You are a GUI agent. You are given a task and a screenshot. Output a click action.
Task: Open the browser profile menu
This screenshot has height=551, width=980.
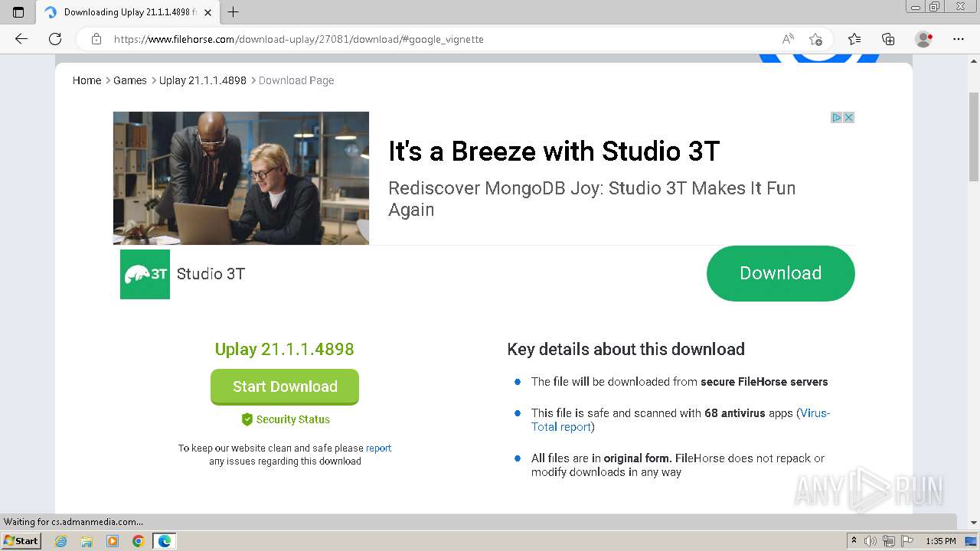(924, 39)
